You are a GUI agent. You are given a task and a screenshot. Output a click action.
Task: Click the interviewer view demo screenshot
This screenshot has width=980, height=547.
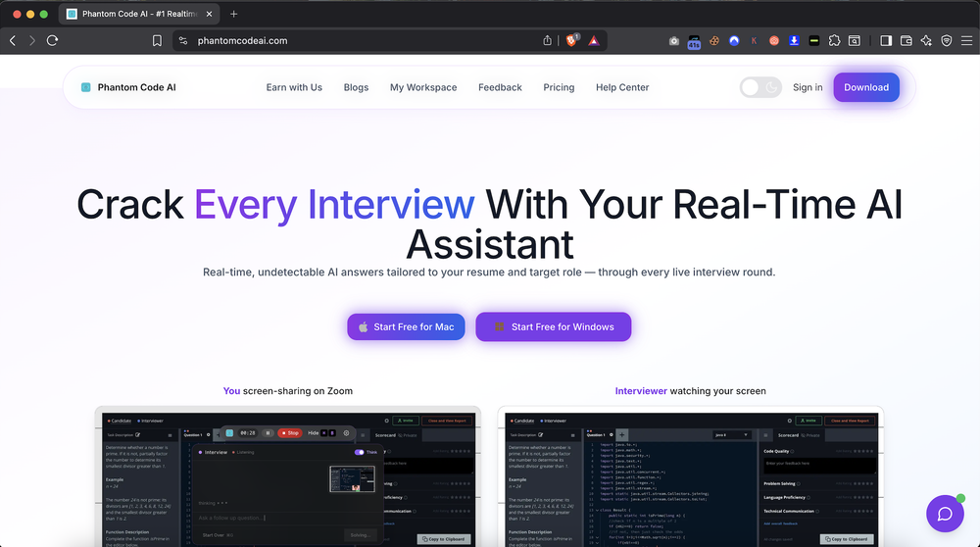[691, 478]
